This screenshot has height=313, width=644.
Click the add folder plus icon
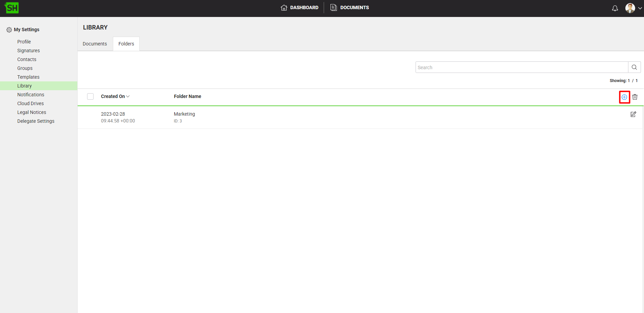pyautogui.click(x=624, y=97)
